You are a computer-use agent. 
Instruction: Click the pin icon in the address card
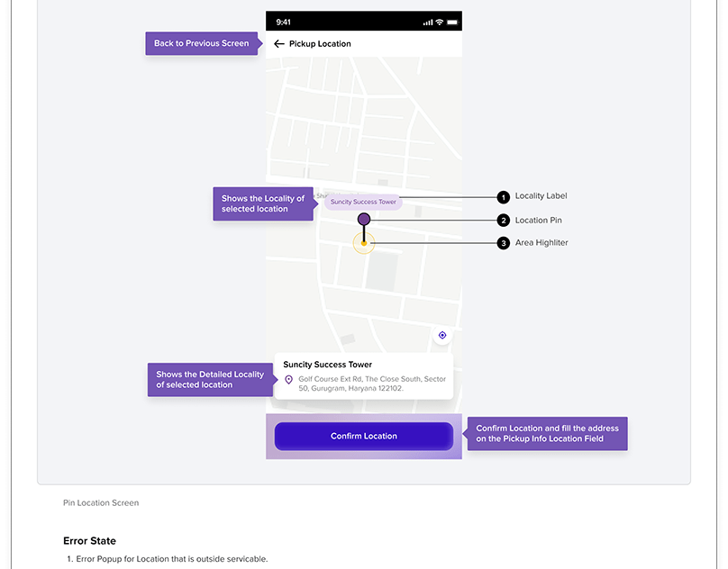(288, 380)
